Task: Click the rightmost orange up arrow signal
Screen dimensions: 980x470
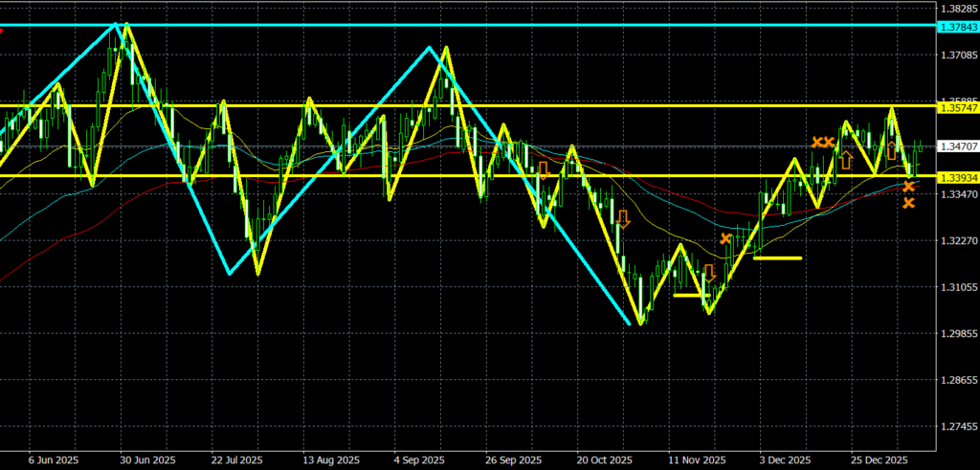Action: coord(892,150)
